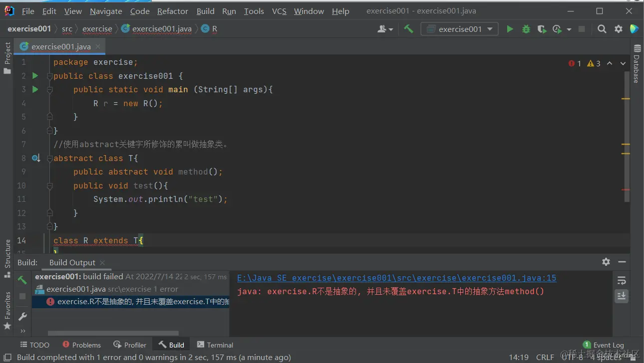Open the Problems tool window
644x363 pixels.
tap(81, 345)
